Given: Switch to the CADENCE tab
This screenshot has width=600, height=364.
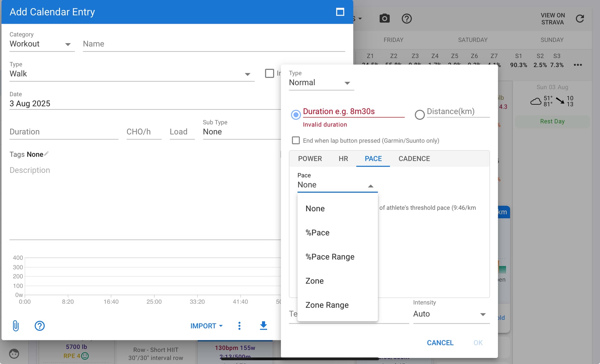Looking at the screenshot, I should (x=414, y=159).
